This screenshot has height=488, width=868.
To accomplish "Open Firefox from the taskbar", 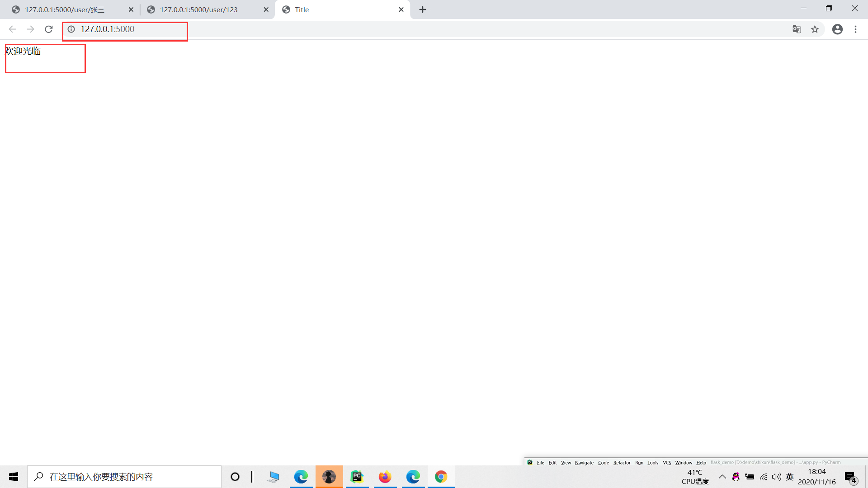I will point(385,477).
